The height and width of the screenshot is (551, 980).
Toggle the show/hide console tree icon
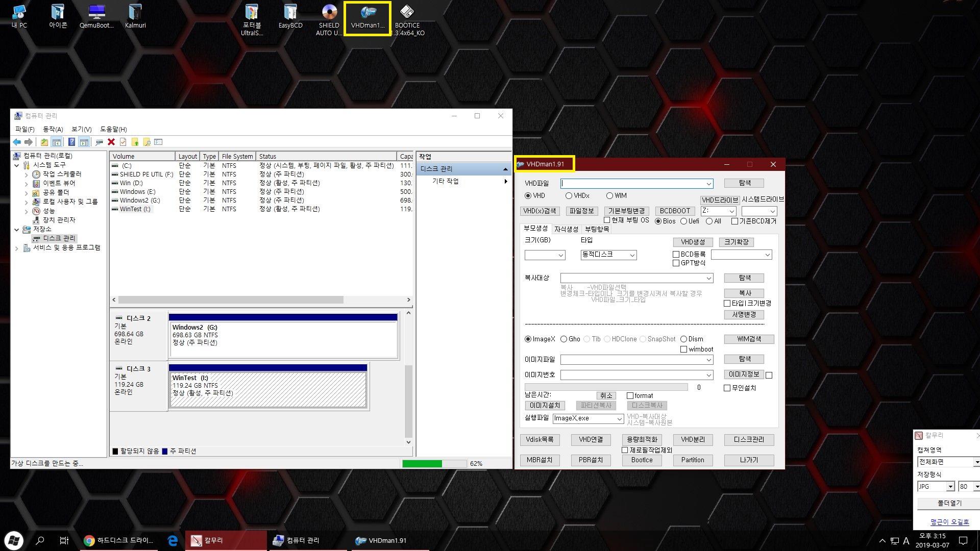click(57, 142)
